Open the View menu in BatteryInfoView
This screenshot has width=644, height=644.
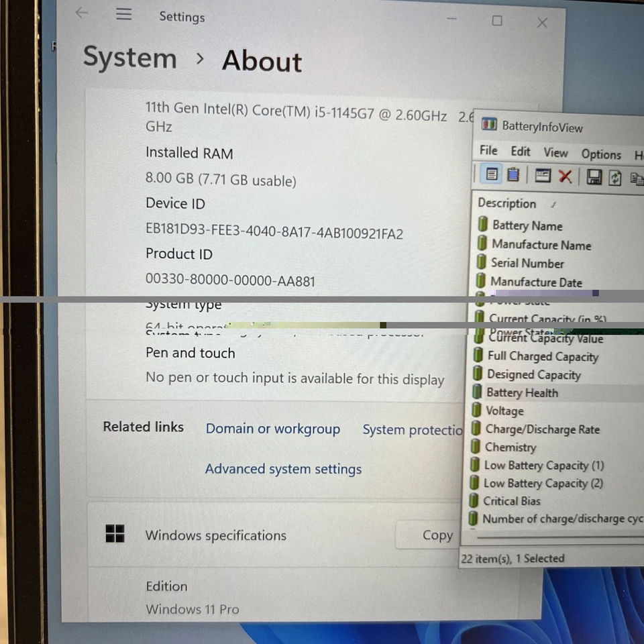555,153
